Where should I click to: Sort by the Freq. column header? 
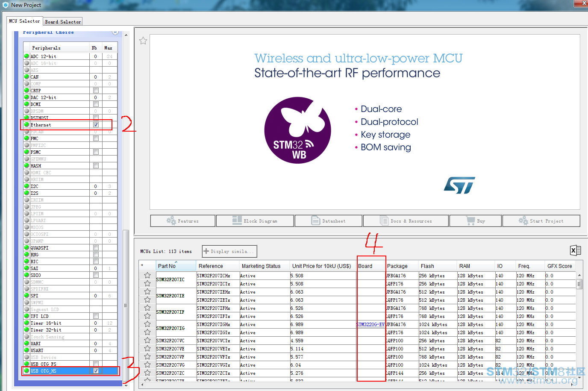(x=530, y=266)
